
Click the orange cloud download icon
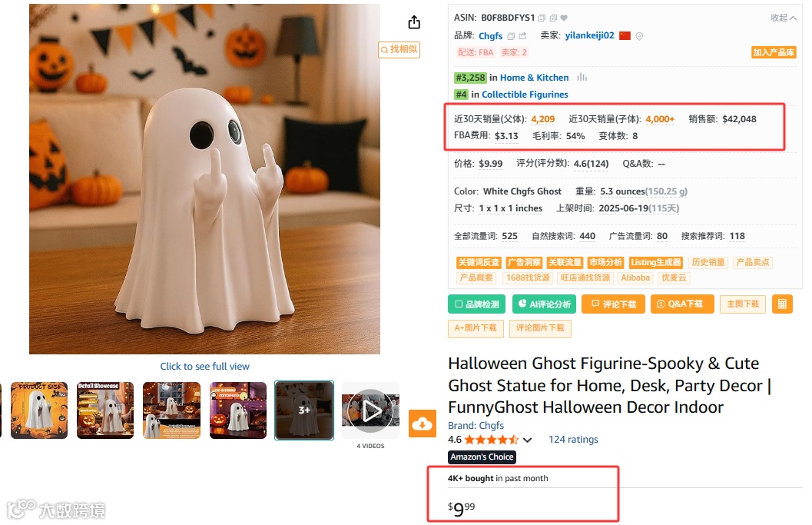[422, 424]
